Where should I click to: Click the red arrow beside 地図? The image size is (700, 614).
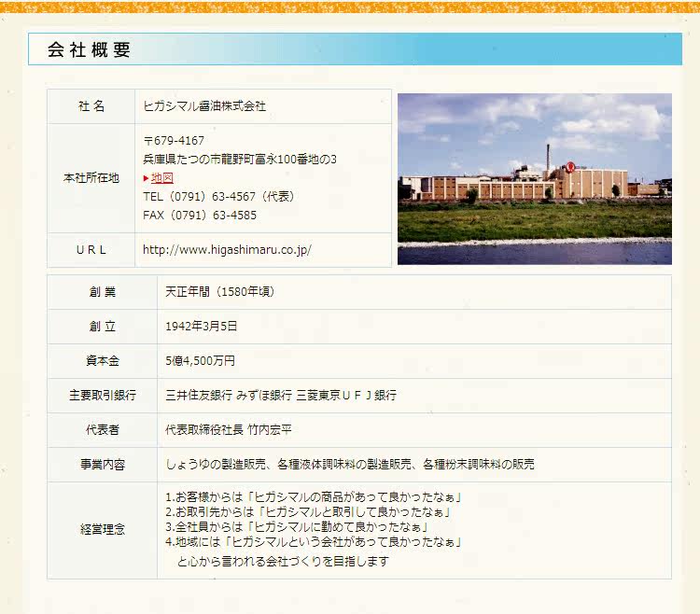(146, 178)
